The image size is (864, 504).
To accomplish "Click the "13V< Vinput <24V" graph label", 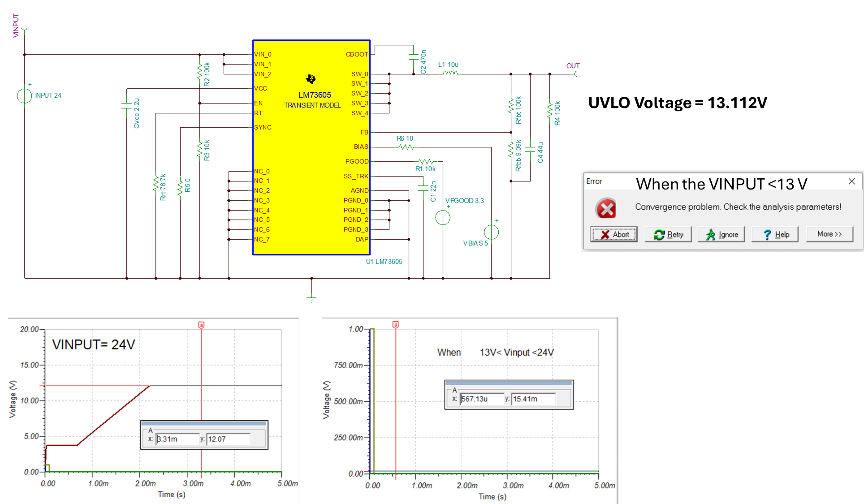I will [517, 353].
